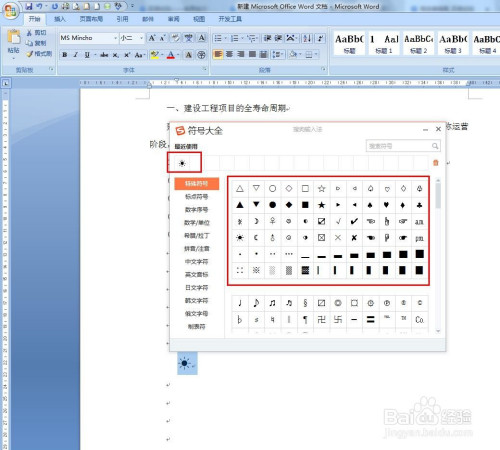Open the numbered list dropdown arrow
This screenshot has height=450, width=500.
242,38
